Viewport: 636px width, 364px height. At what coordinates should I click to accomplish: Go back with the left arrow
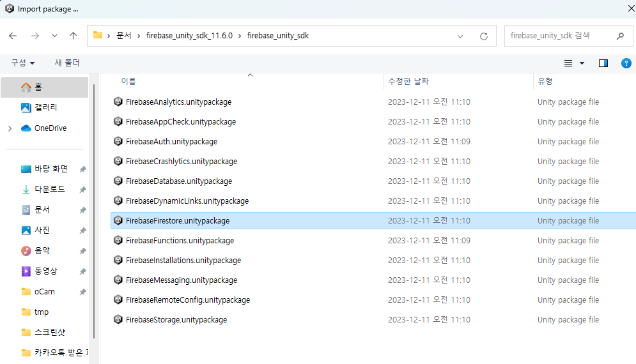(x=13, y=36)
